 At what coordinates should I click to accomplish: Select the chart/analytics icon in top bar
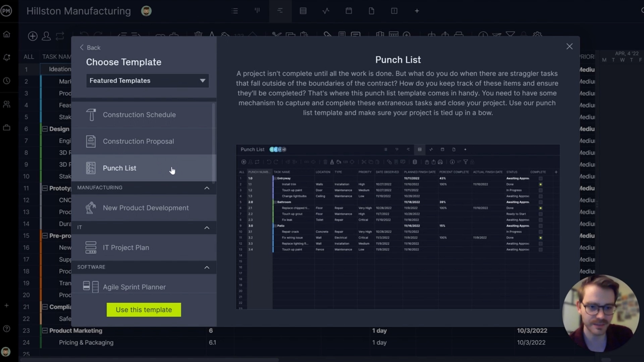point(326,11)
